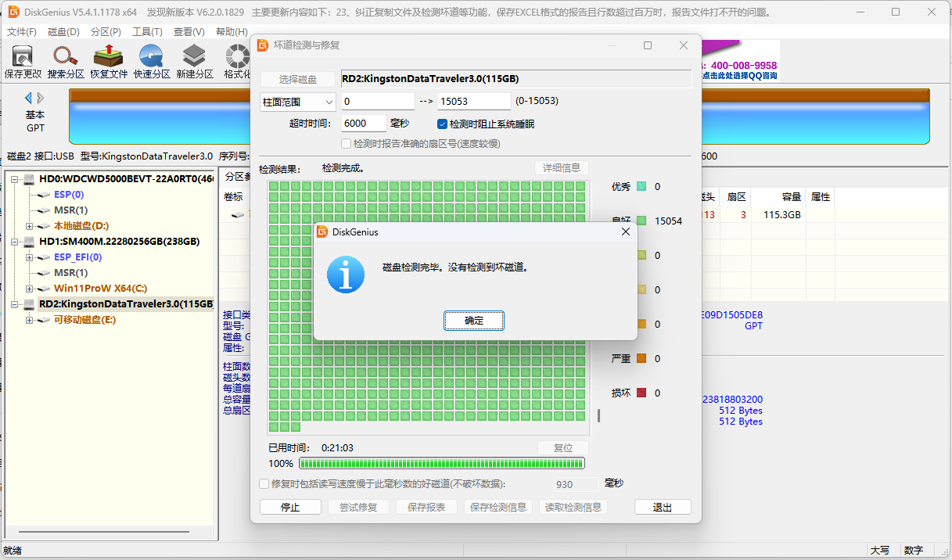Start the Quick Partition (快速分区) tool
The width and height of the screenshot is (952, 560).
click(152, 62)
